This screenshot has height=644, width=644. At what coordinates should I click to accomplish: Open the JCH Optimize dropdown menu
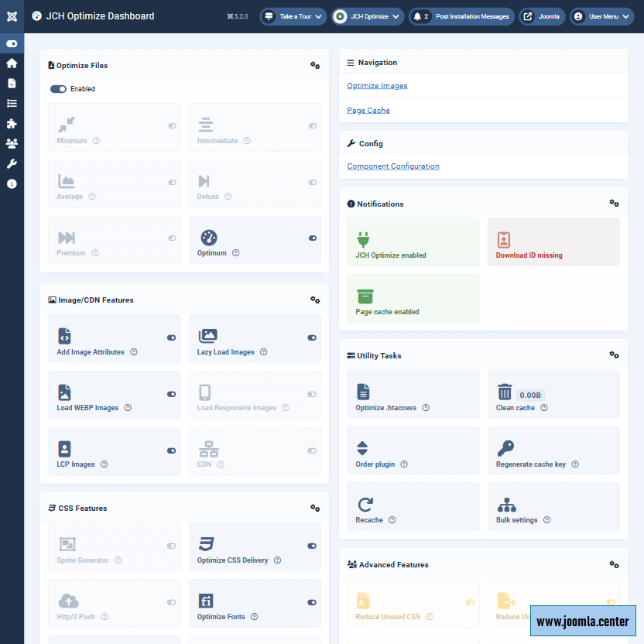367,16
